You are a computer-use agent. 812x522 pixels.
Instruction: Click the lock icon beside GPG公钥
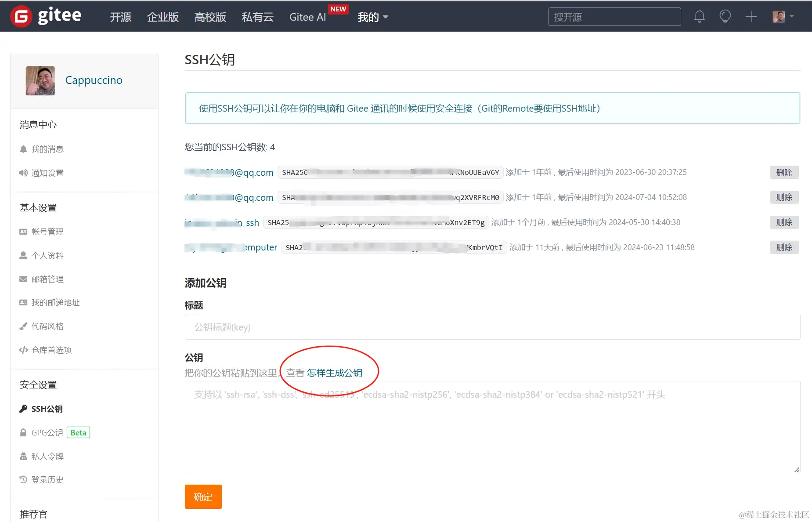(23, 432)
